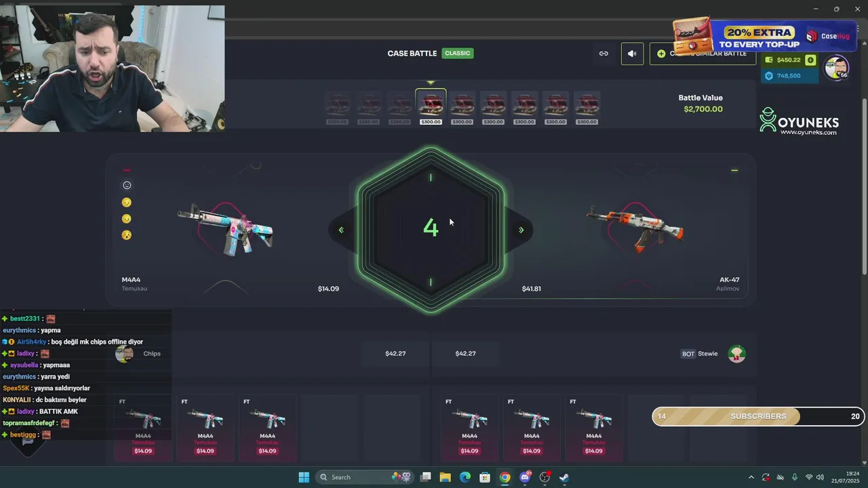Launch Microsoft Edge from the taskbar
The width and height of the screenshot is (868, 488).
[x=465, y=477]
